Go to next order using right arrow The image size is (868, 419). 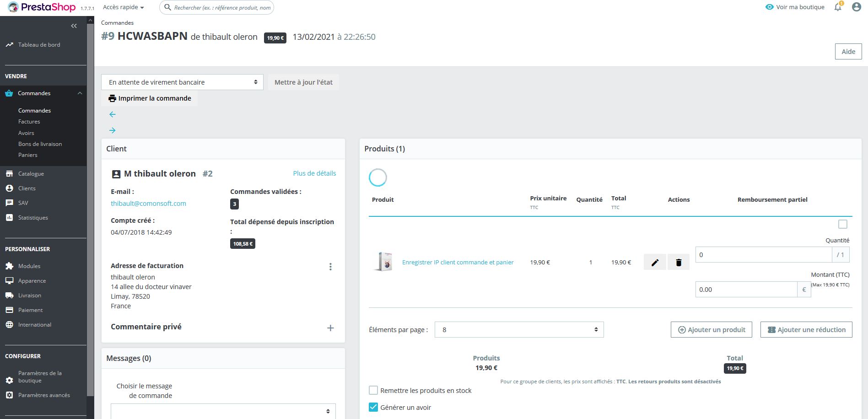112,130
